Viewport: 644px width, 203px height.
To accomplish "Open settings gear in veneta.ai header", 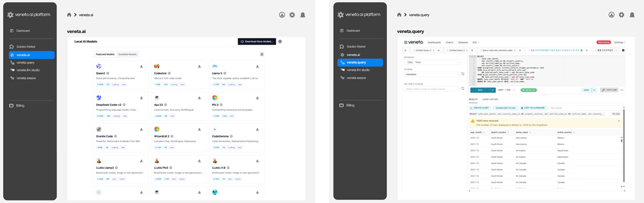I will 292,15.
